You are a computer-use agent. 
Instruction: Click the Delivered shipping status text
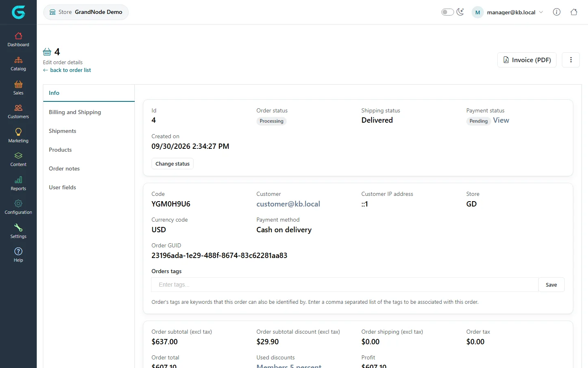377,120
